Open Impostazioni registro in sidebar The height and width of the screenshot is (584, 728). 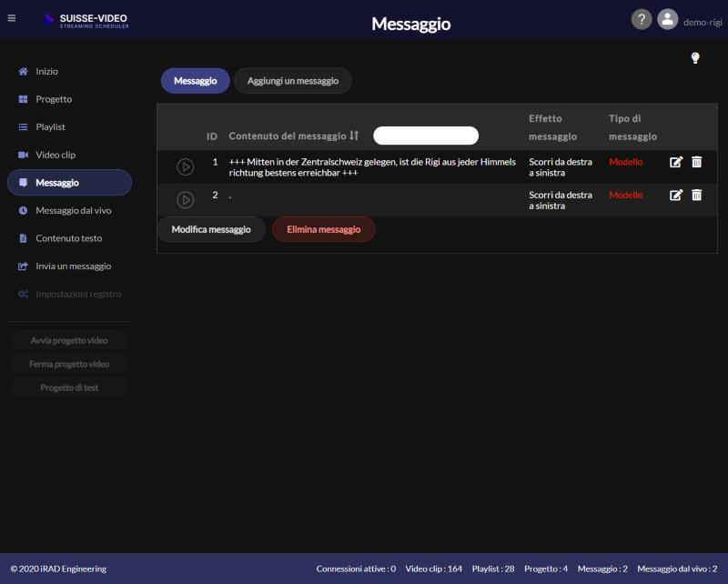point(70,295)
